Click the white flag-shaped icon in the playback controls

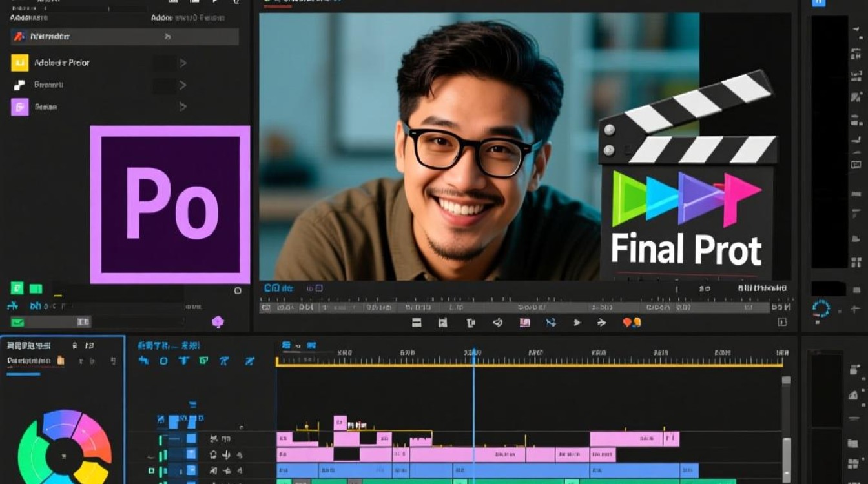point(471,323)
